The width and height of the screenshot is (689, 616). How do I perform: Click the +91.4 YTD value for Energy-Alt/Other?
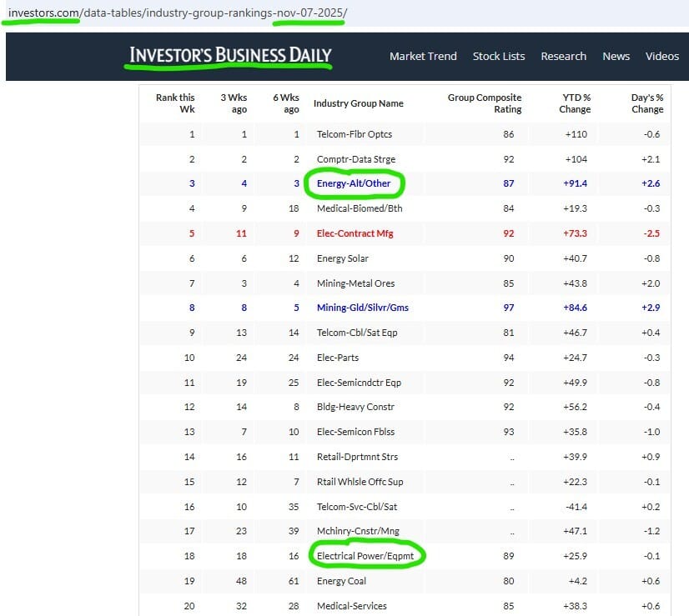click(x=575, y=183)
